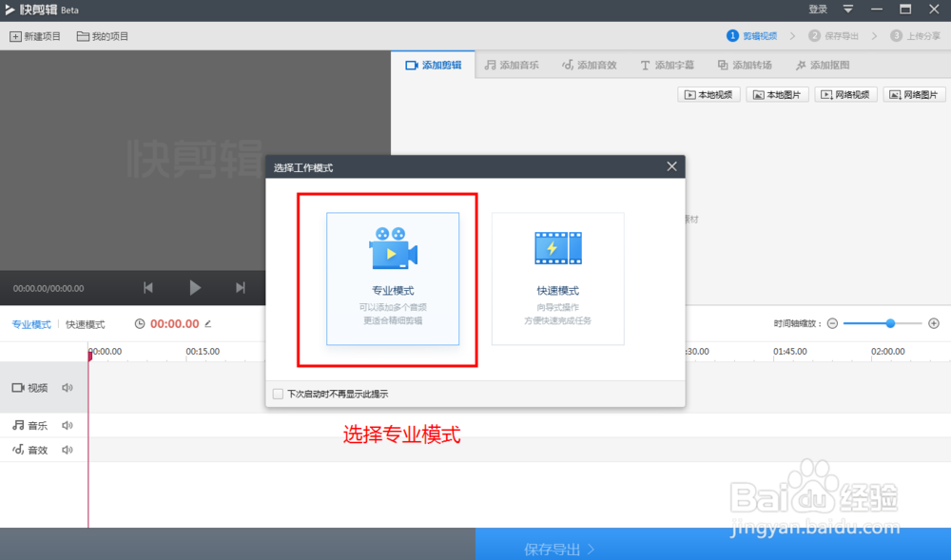This screenshot has width=951, height=560.
Task: Click the 02:00.00 mark on timeline ruler
Action: (888, 352)
